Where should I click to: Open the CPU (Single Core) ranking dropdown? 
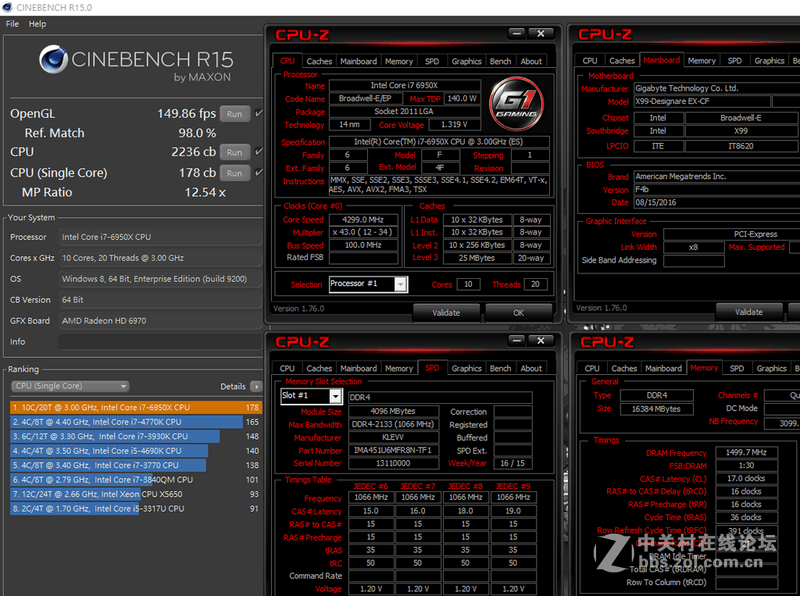68,386
